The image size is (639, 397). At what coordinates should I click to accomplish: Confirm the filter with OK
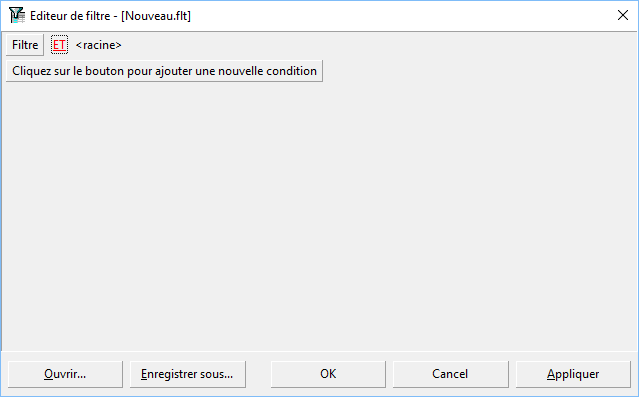328,374
